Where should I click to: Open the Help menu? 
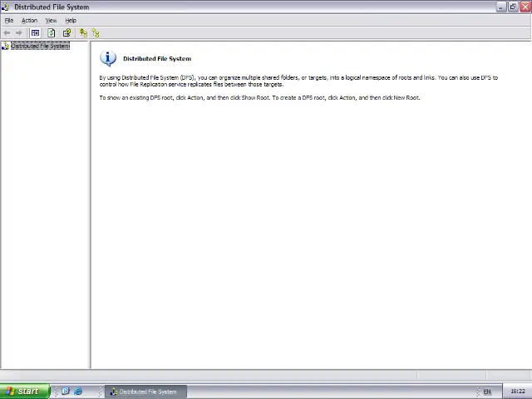(x=71, y=20)
